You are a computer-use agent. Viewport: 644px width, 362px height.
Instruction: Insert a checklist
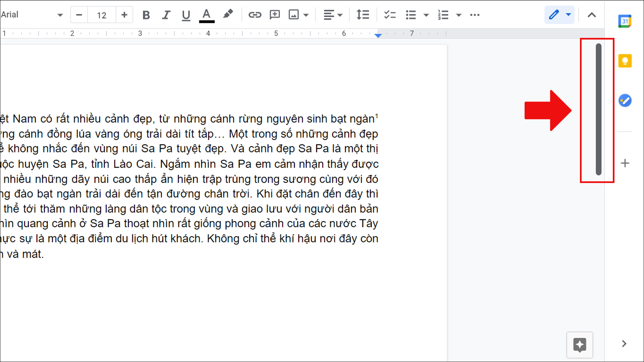(x=390, y=15)
